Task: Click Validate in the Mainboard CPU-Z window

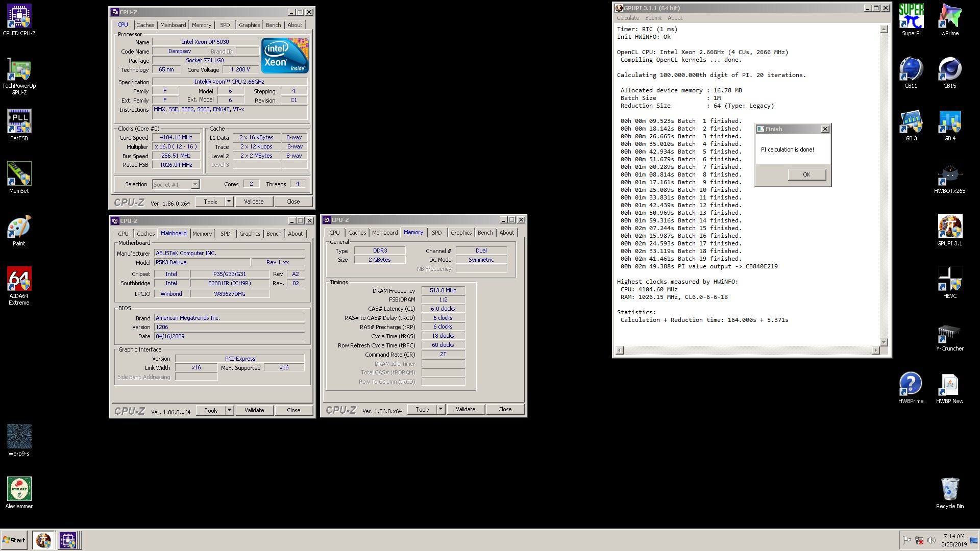Action: click(254, 410)
